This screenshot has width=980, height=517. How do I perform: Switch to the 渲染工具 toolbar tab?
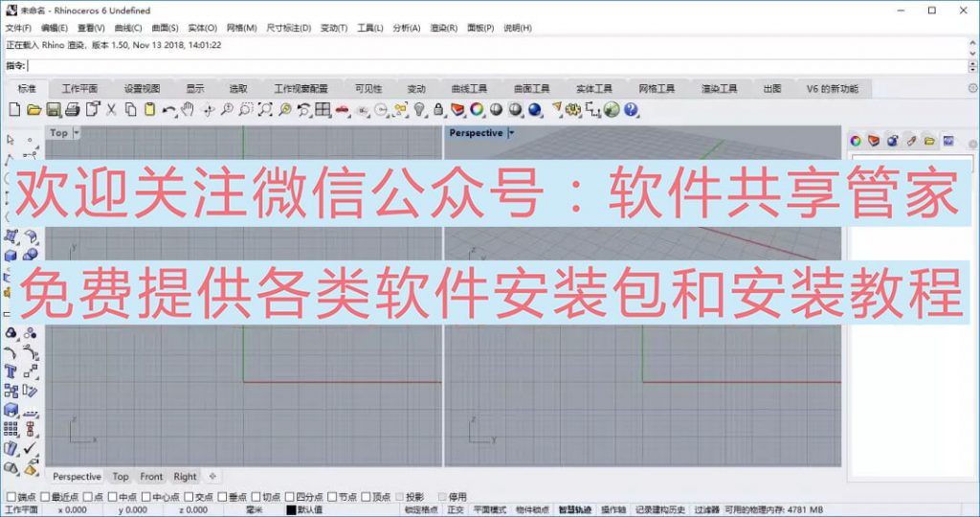(x=720, y=89)
